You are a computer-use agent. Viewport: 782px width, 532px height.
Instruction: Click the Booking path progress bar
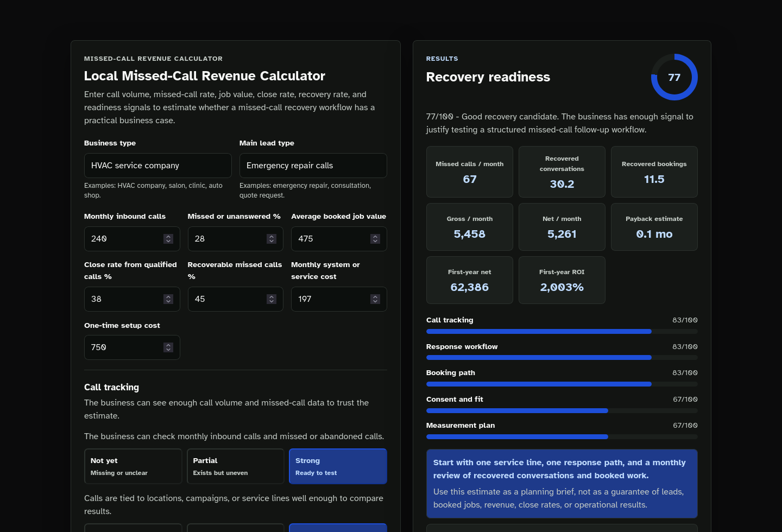562,384
